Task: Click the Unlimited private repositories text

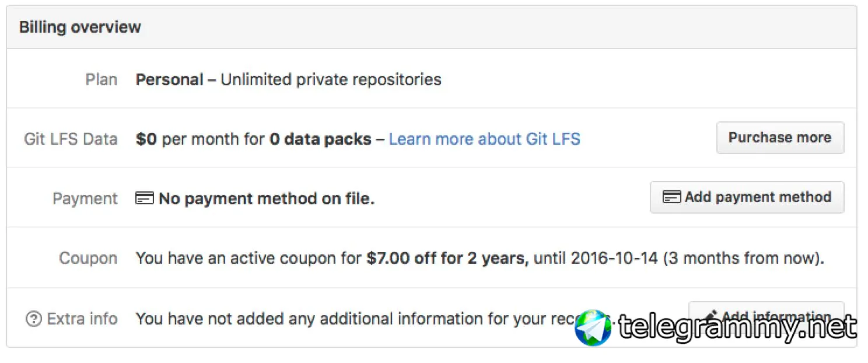Action: pos(331,79)
